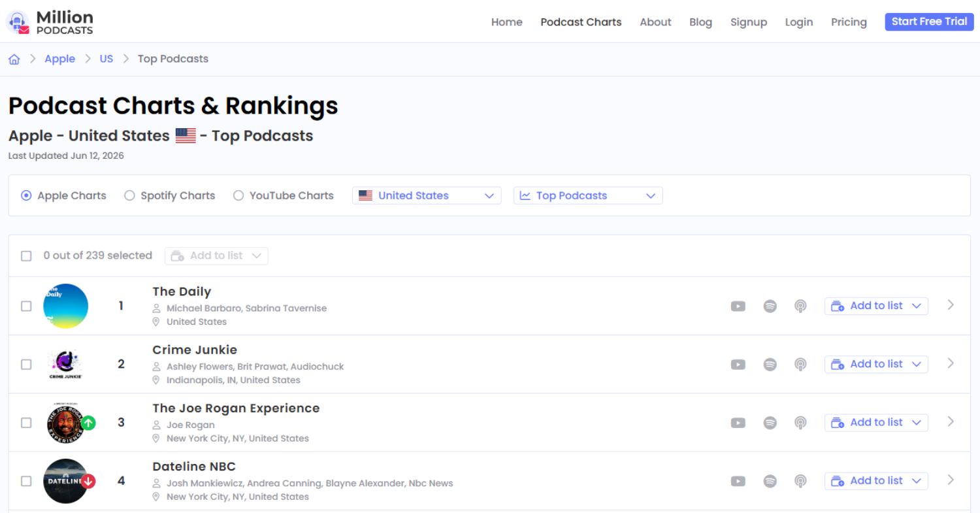Viewport: 980px width, 513px height.
Task: Open The Daily podcast title
Action: (182, 291)
